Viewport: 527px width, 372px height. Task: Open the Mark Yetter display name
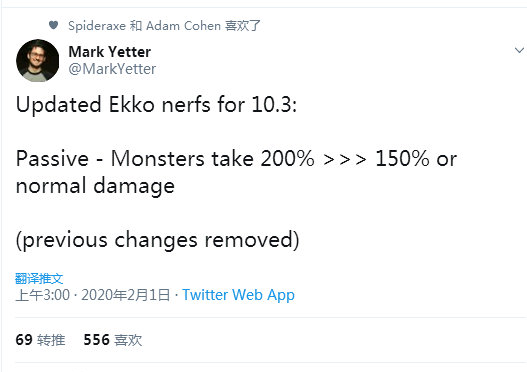[x=110, y=52]
